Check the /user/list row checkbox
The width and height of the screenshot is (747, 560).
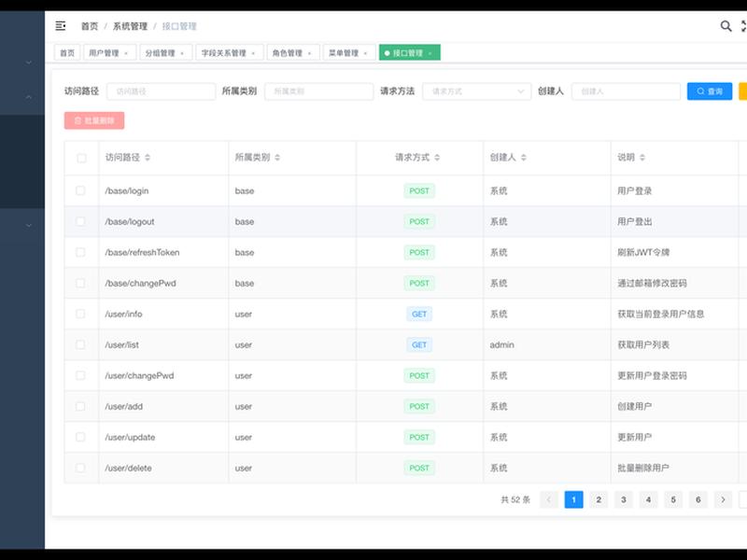[80, 344]
